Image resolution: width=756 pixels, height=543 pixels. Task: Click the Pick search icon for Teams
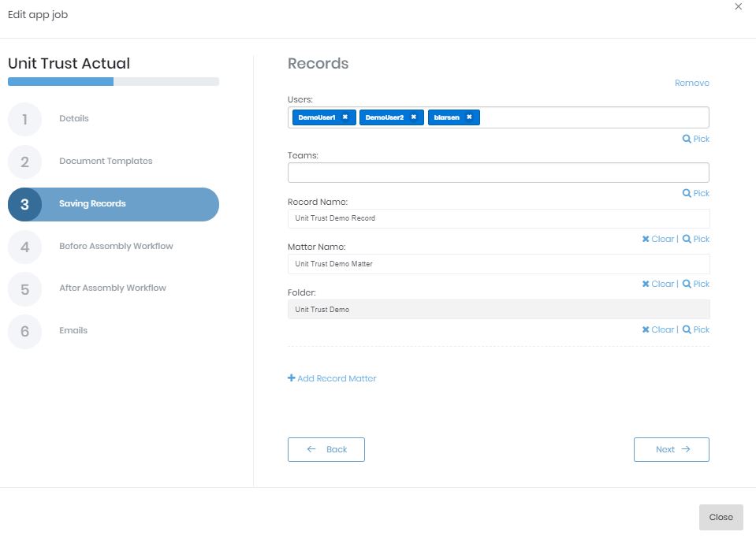click(x=687, y=193)
